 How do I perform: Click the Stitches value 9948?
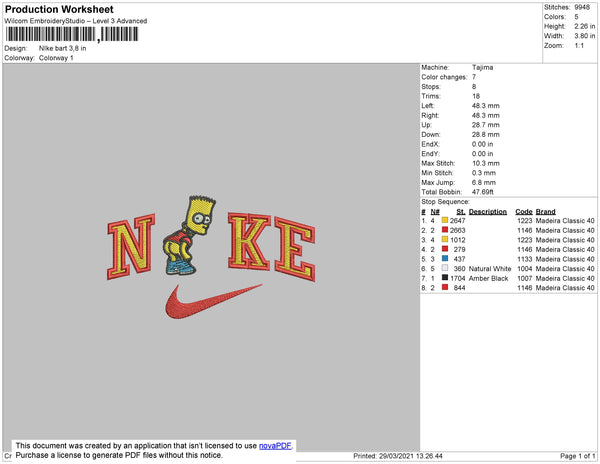582,7
